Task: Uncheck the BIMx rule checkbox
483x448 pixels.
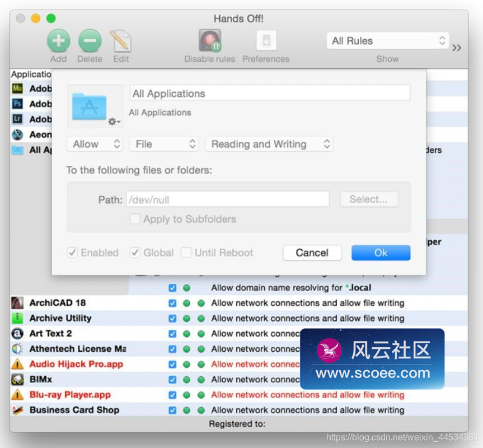Action: (x=172, y=380)
